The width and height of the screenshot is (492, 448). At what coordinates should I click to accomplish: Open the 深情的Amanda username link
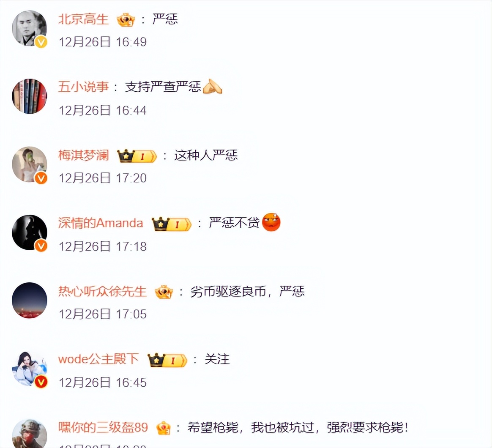pos(101,223)
